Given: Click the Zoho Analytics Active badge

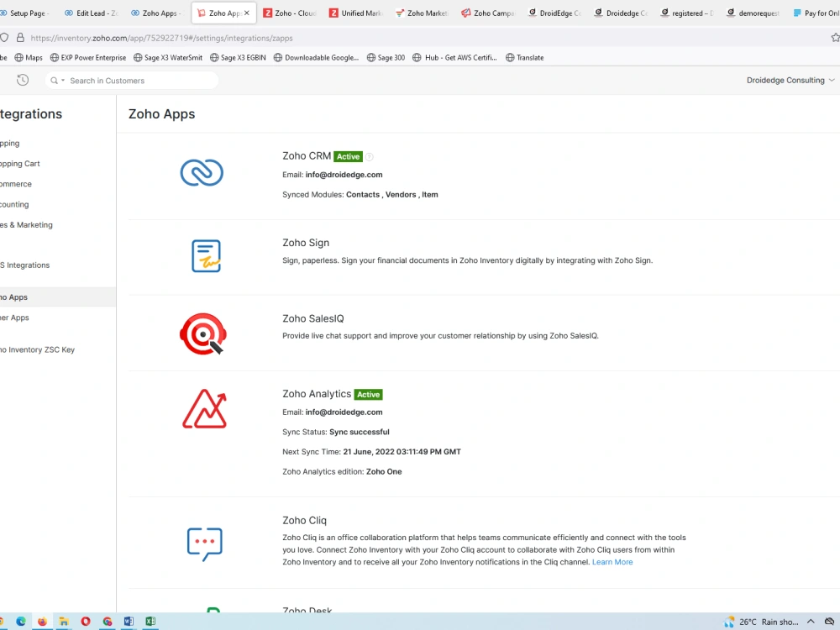Looking at the screenshot, I should (x=369, y=394).
